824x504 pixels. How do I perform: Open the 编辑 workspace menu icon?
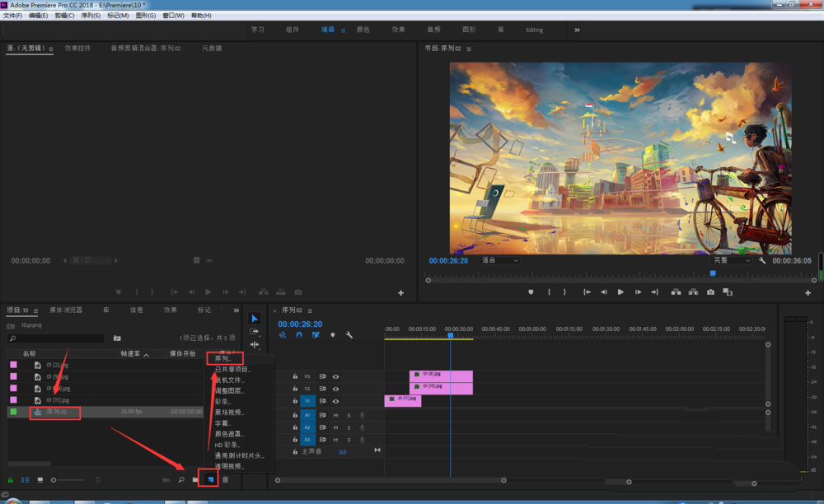(343, 30)
